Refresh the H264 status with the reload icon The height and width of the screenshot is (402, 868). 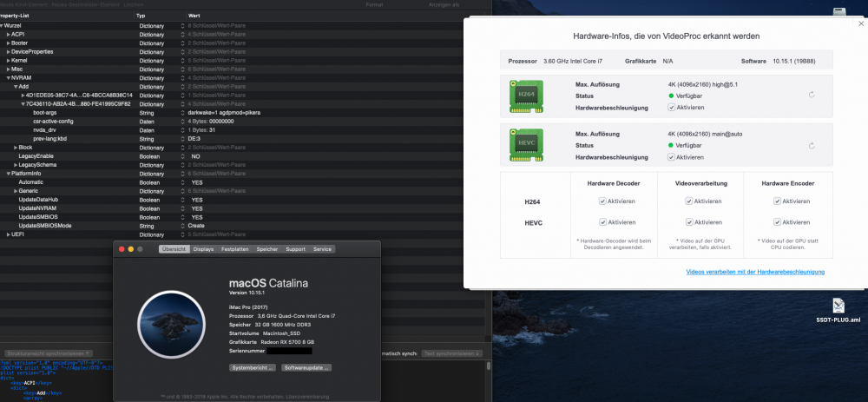[812, 95]
